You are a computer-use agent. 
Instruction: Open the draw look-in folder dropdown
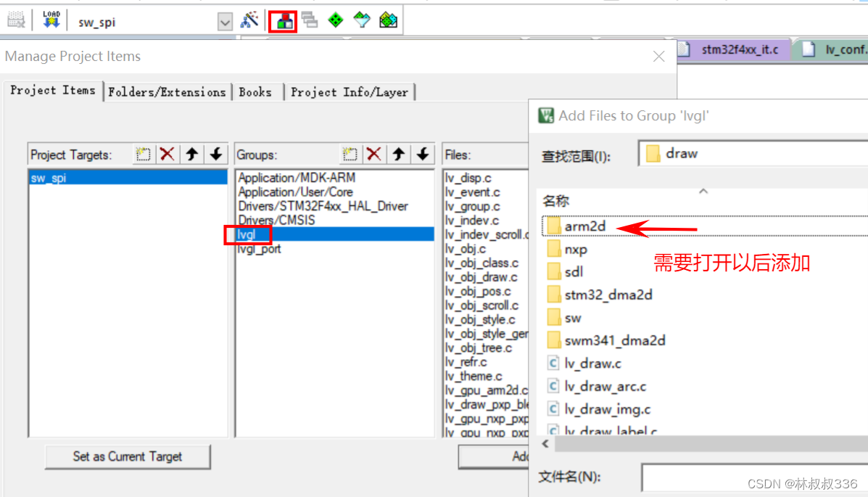tap(753, 154)
